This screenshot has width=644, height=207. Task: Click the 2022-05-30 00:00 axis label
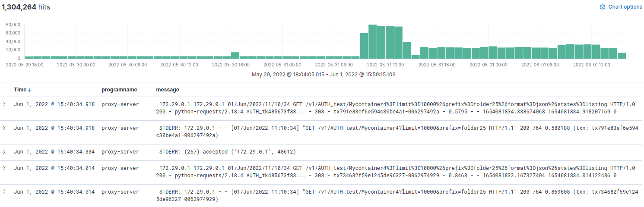tap(76, 65)
